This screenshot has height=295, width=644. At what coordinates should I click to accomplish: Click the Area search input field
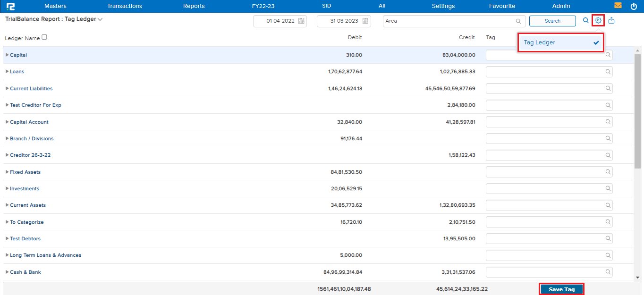pos(449,21)
